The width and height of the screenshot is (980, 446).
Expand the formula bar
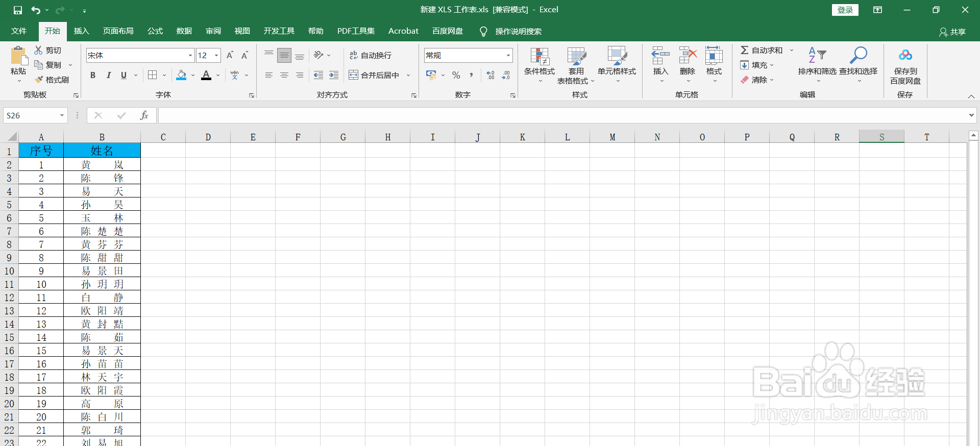[971, 116]
